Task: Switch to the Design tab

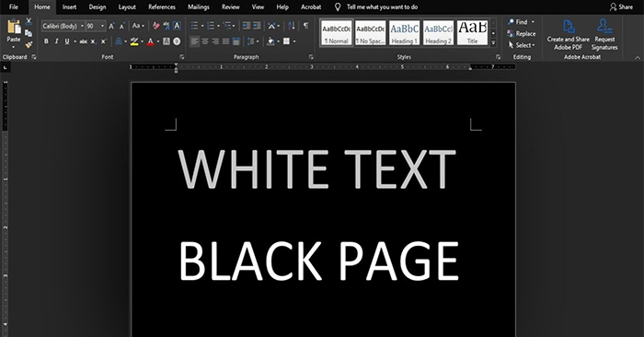Action: point(98,7)
